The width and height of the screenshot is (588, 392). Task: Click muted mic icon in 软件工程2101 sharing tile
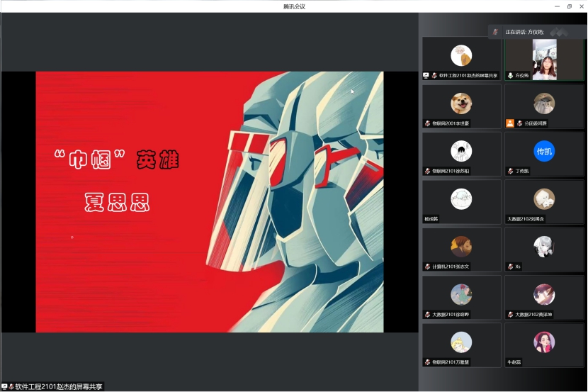point(434,75)
